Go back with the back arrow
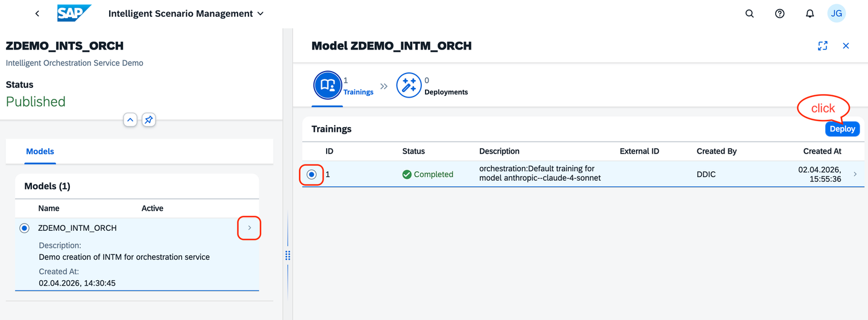The width and height of the screenshot is (868, 320). pyautogui.click(x=37, y=13)
